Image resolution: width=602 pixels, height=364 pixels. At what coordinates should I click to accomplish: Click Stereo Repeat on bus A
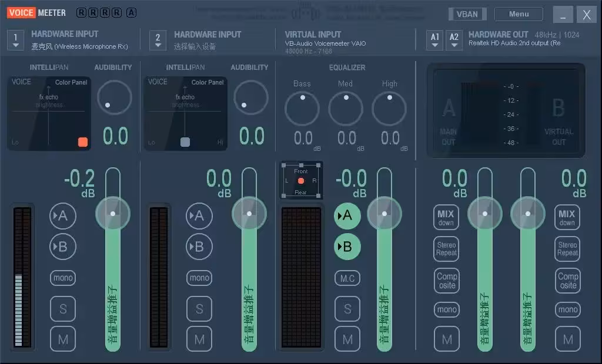pos(447,249)
